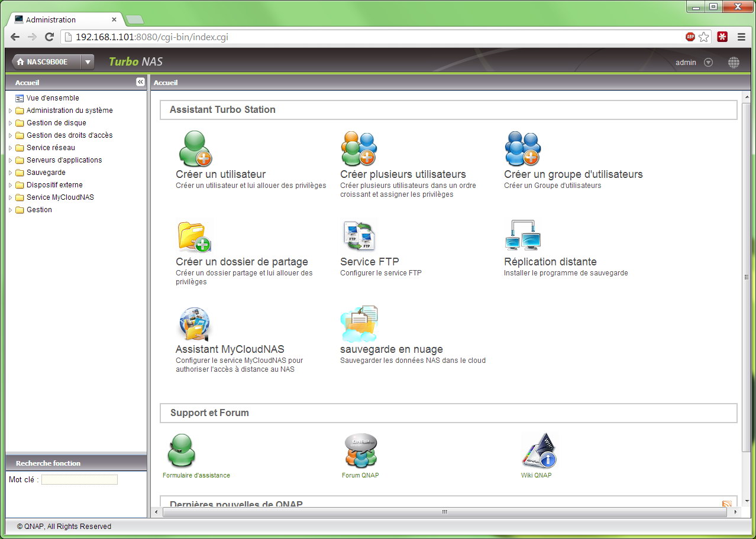
Task: Expand the Administration du système folder
Action: [x=10, y=111]
